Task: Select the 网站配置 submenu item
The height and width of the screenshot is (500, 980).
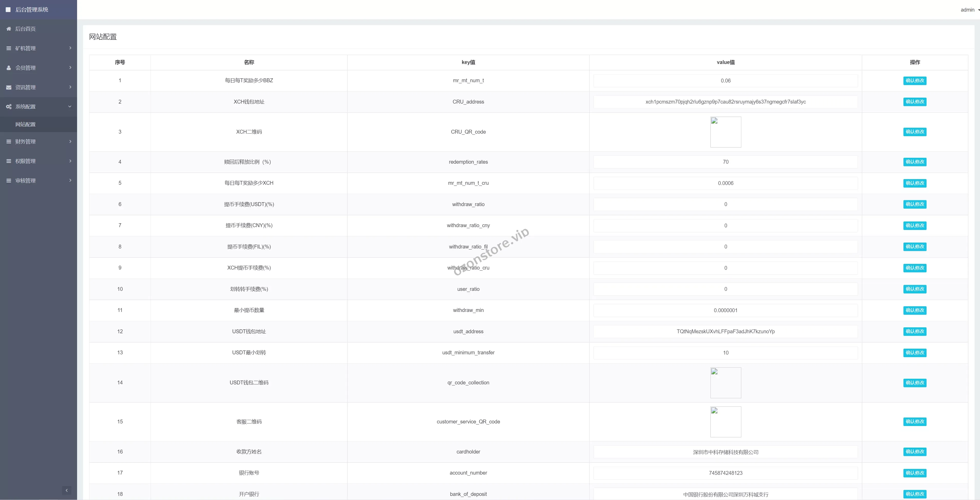Action: click(x=25, y=124)
